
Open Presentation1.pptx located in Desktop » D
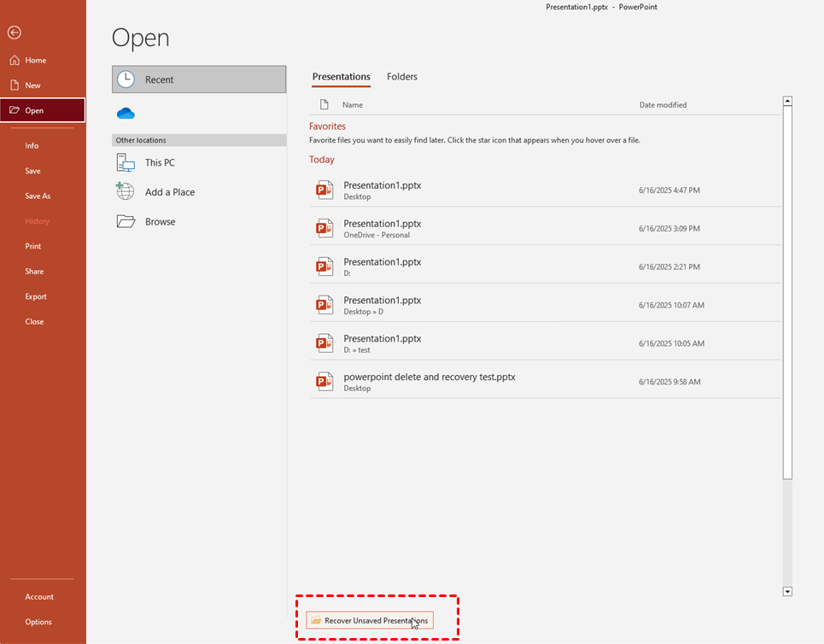[x=545, y=305]
